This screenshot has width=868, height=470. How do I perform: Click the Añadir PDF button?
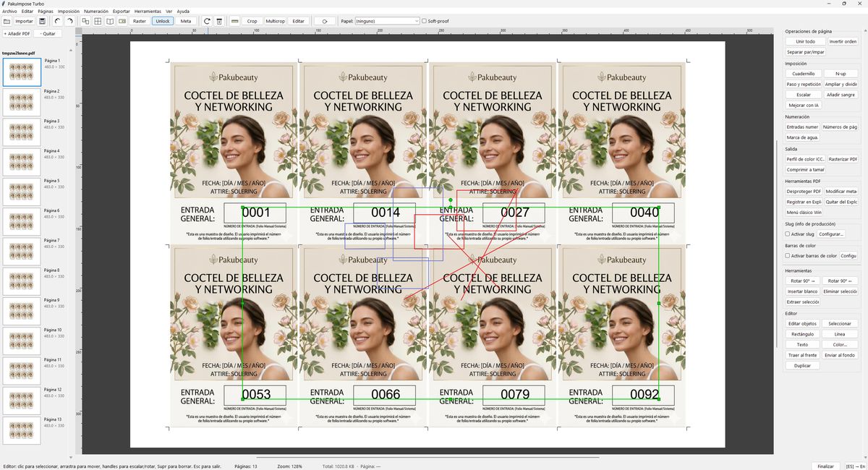(17, 33)
